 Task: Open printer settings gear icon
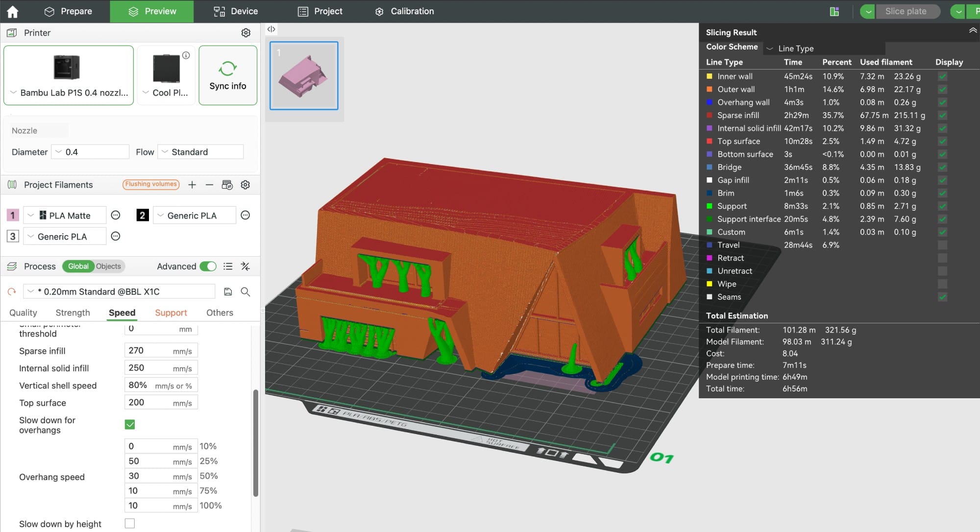(x=246, y=33)
